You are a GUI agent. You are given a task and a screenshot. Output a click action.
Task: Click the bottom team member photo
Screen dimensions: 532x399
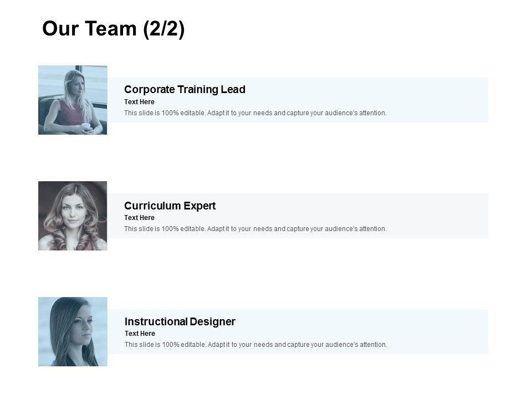point(73,331)
